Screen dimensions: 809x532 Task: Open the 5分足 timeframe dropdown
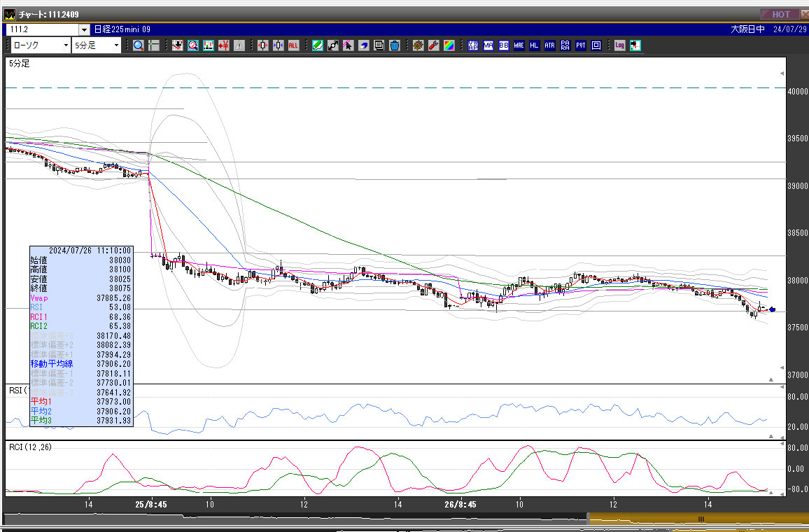(x=97, y=45)
